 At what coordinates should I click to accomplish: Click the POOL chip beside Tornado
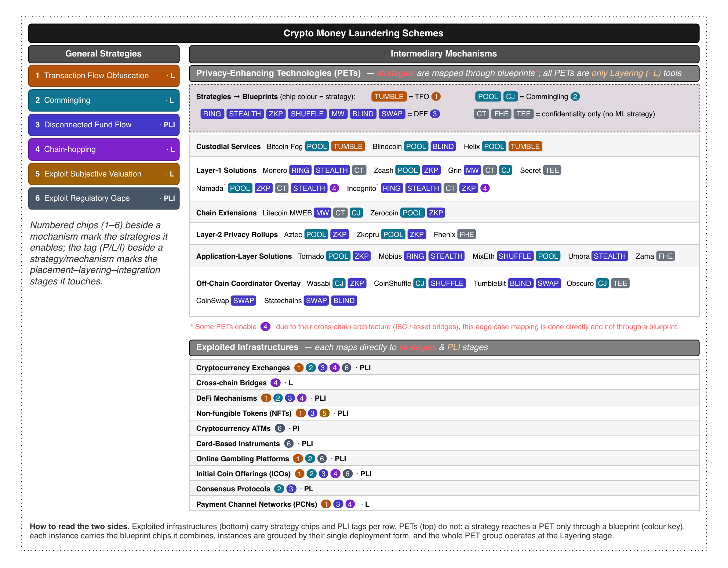(x=338, y=256)
